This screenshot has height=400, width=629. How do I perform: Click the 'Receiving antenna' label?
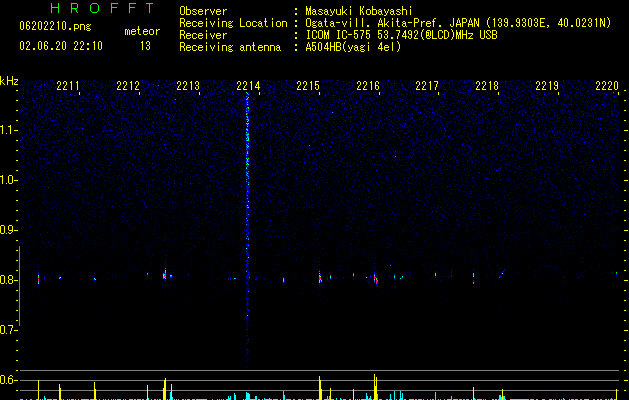230,47
